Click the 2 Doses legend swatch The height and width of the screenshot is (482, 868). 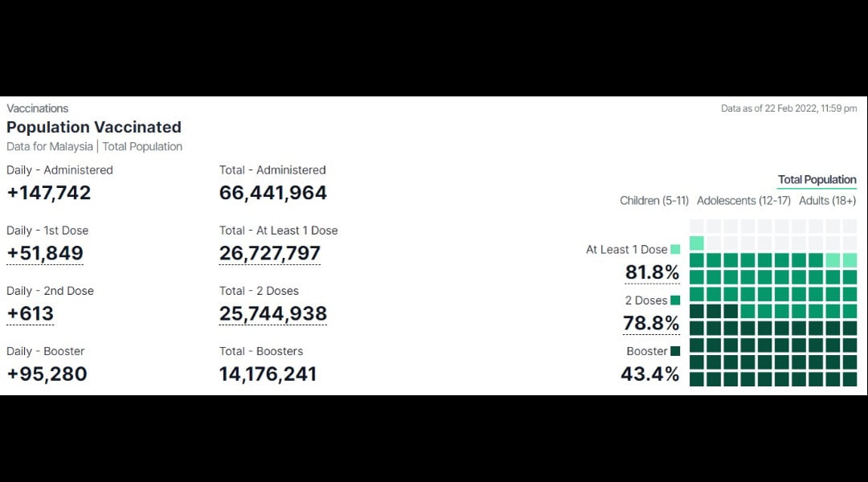click(675, 300)
